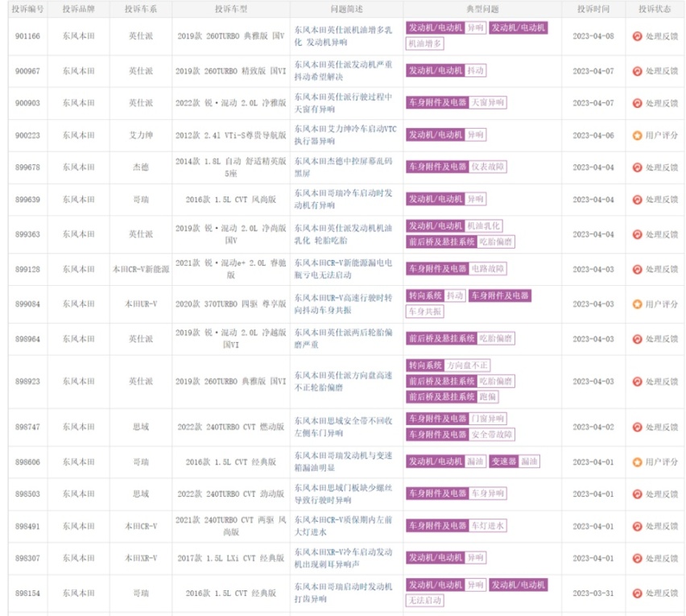Click the 跑偏 tag

pos(488,397)
